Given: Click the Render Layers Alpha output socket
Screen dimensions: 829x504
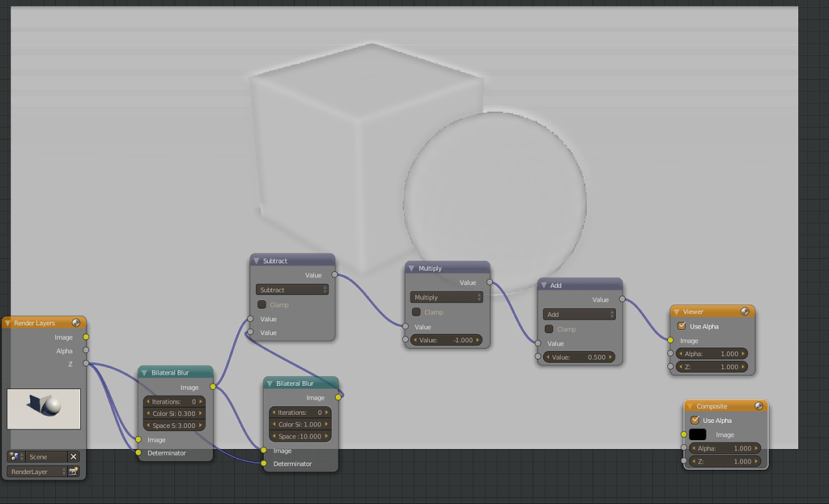Looking at the screenshot, I should [86, 350].
